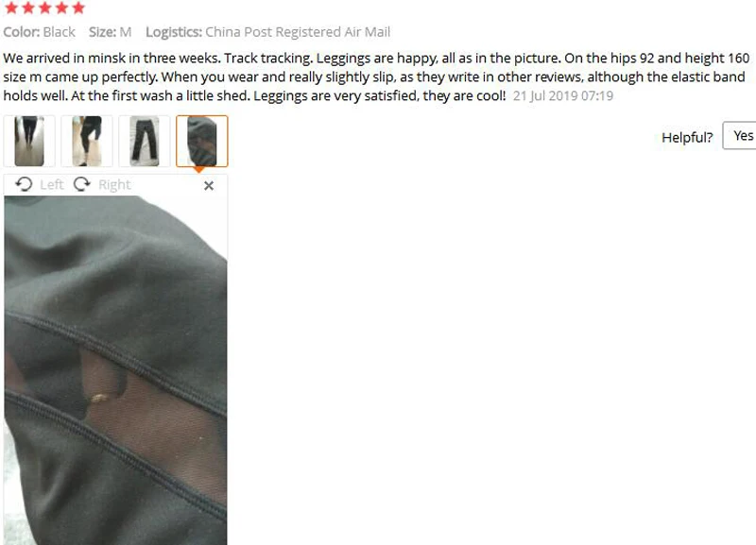The image size is (756, 545).
Task: Open the first review thumbnail of leggings worn
Action: 29,141
